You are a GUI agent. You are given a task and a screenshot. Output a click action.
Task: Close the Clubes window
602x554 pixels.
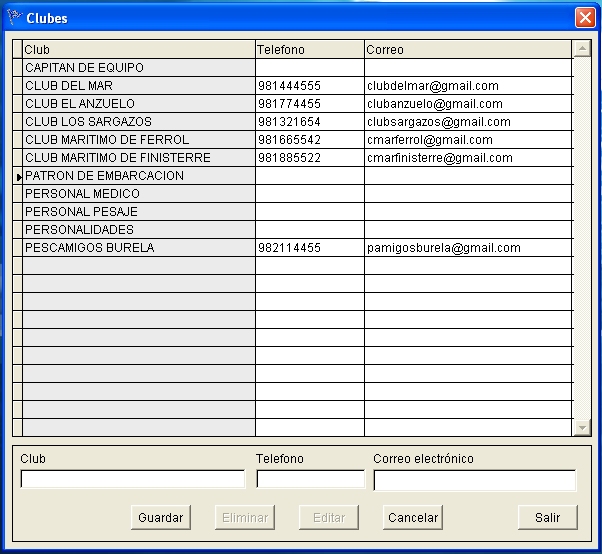point(585,17)
